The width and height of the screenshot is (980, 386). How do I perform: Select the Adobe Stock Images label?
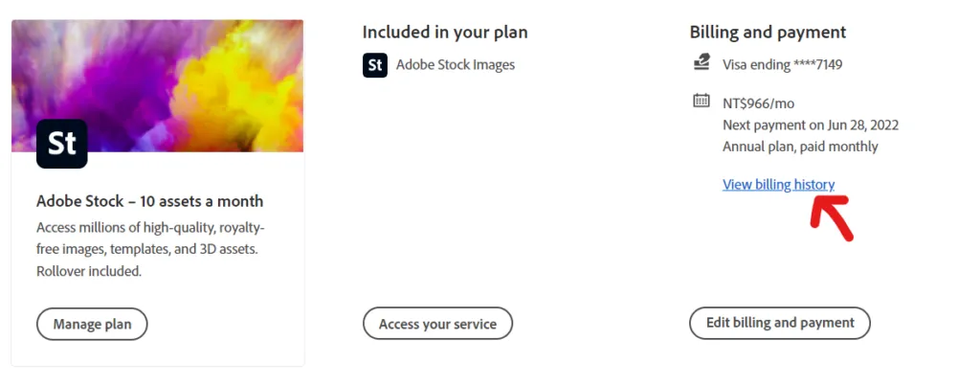point(456,65)
